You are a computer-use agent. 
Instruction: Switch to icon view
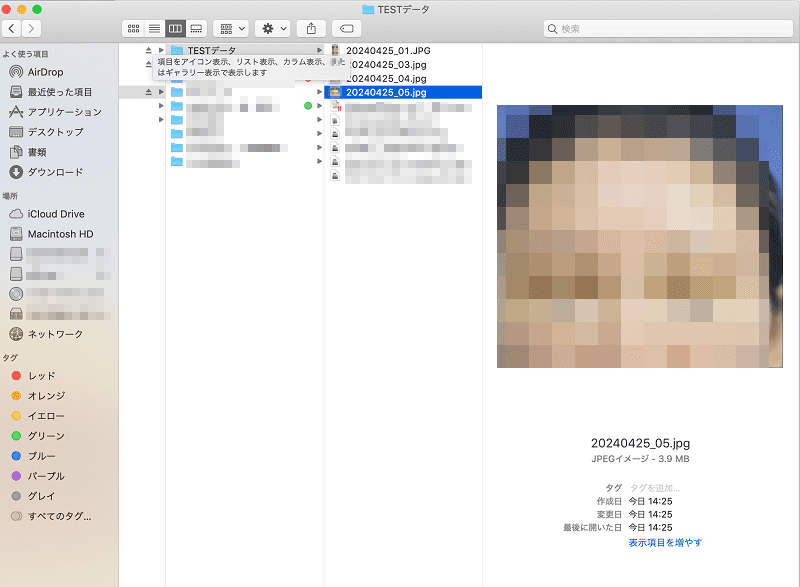click(133, 29)
